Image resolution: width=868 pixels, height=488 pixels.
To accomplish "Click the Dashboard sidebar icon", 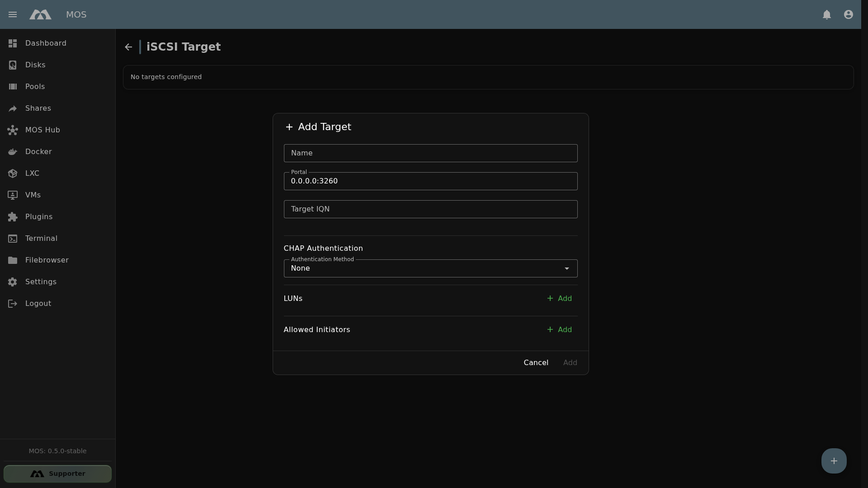I will click(13, 43).
